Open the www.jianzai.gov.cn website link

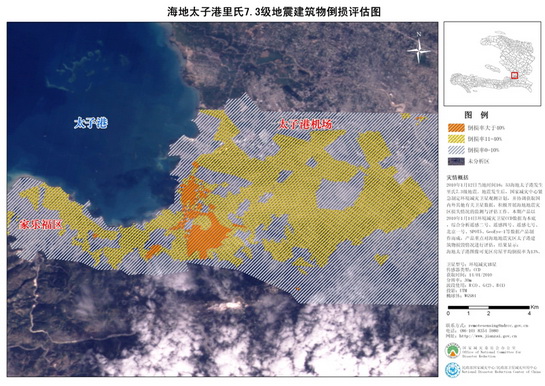[488, 336]
